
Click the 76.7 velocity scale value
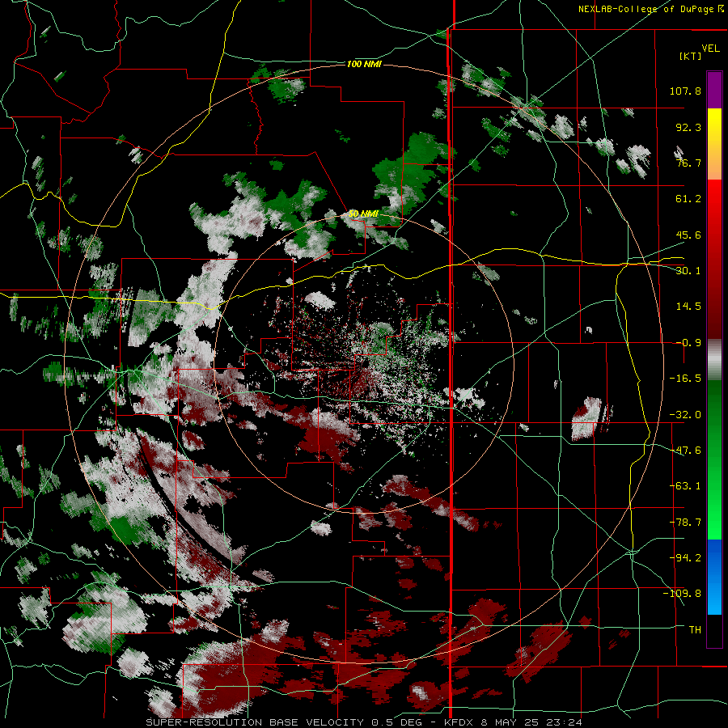pyautogui.click(x=688, y=163)
